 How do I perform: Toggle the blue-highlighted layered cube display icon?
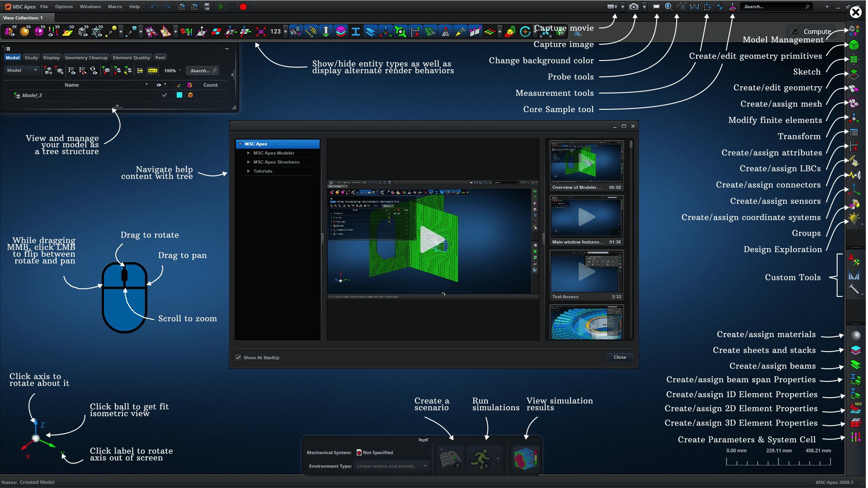(341, 32)
